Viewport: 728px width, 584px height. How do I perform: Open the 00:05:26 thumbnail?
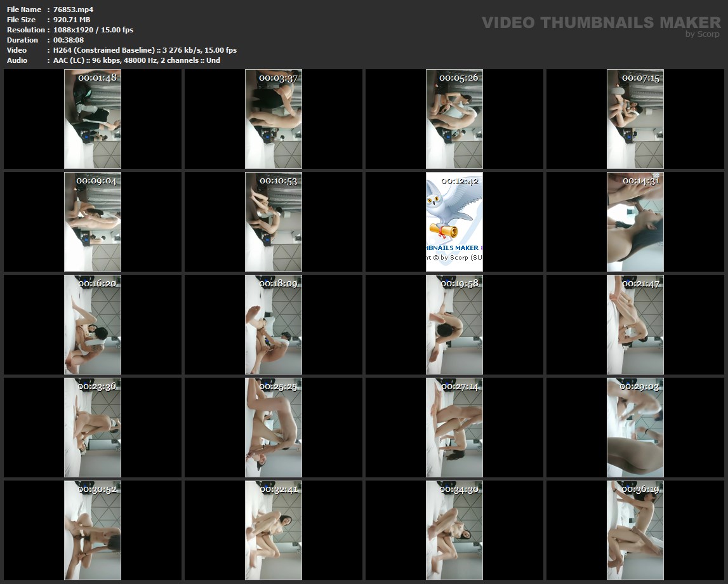pos(454,119)
